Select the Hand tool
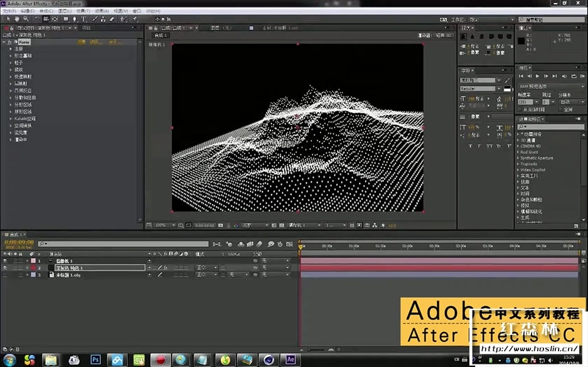The width and height of the screenshot is (588, 367). point(17,19)
